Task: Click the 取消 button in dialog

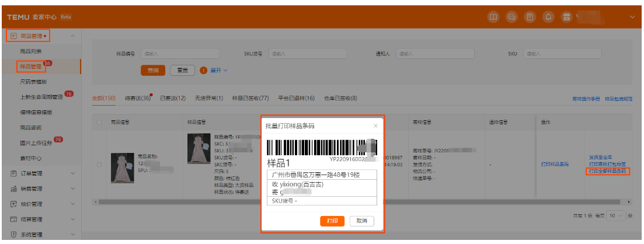Action: (x=362, y=221)
